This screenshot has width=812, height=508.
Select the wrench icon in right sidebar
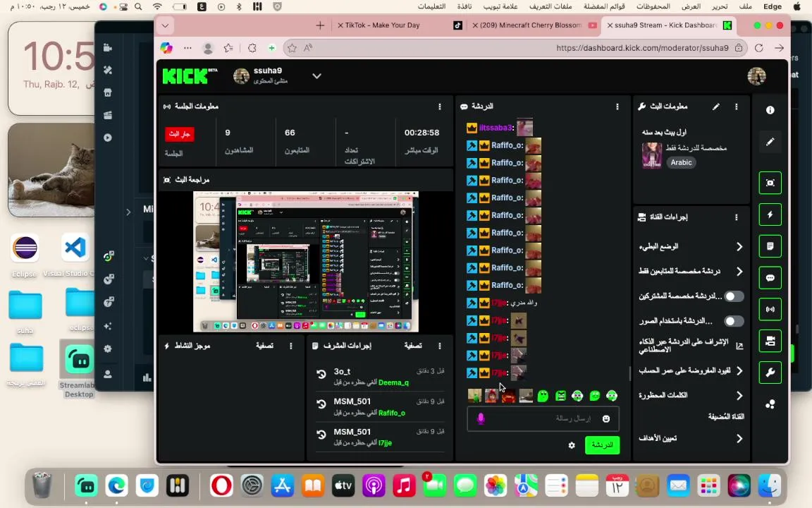pos(770,373)
